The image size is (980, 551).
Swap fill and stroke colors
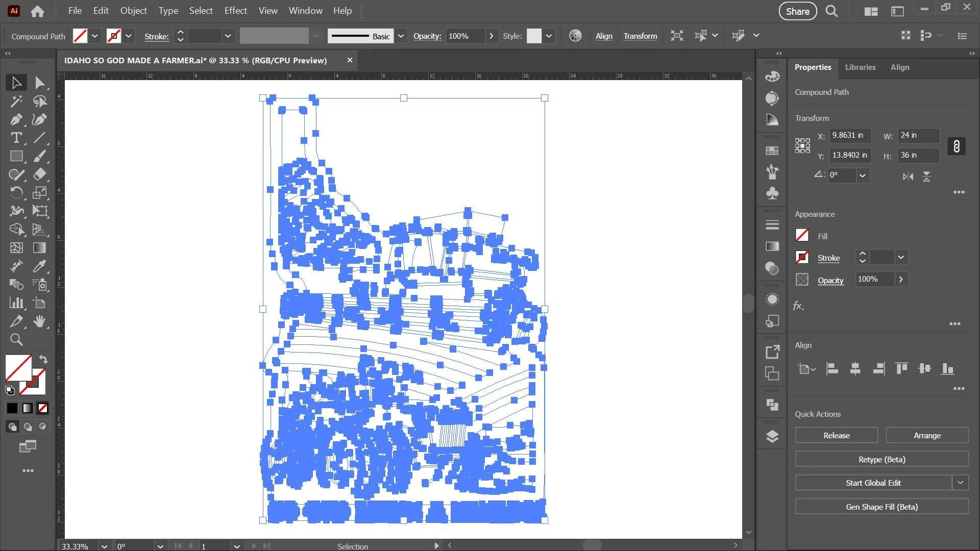click(43, 359)
